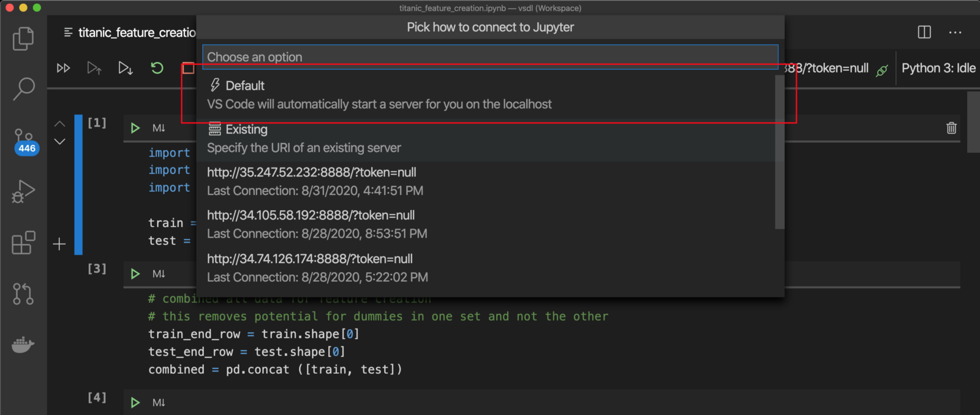Restart the Jupyter kernel
Image resolution: width=980 pixels, height=415 pixels.
(x=157, y=68)
